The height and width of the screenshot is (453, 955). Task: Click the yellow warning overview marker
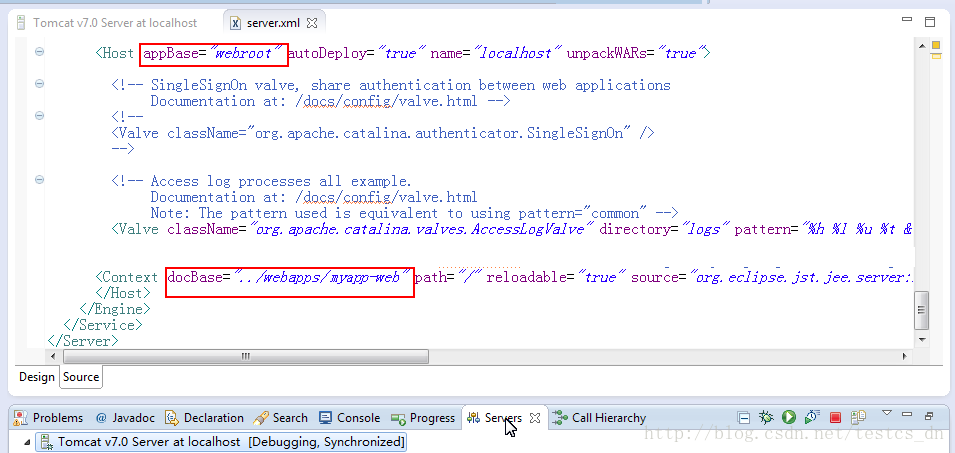coord(937,47)
